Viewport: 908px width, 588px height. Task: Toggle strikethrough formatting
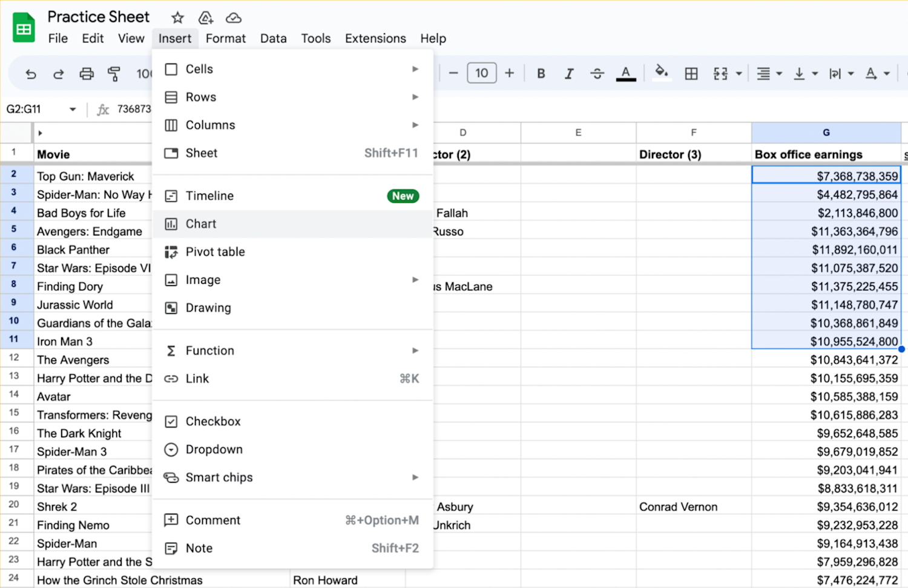click(597, 74)
